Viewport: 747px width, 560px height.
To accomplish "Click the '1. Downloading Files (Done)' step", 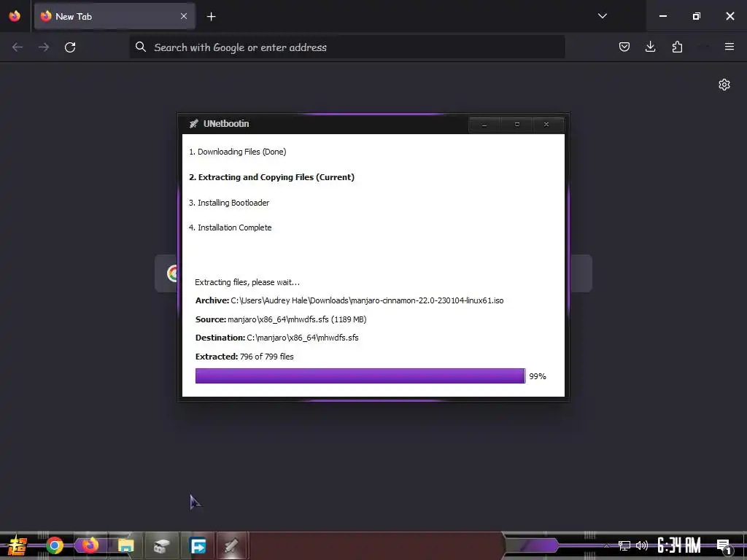I will pos(237,152).
